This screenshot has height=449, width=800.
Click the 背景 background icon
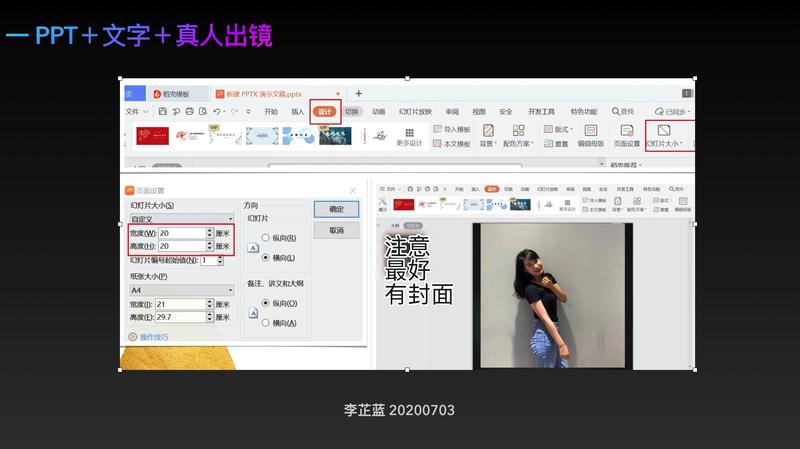[488, 130]
